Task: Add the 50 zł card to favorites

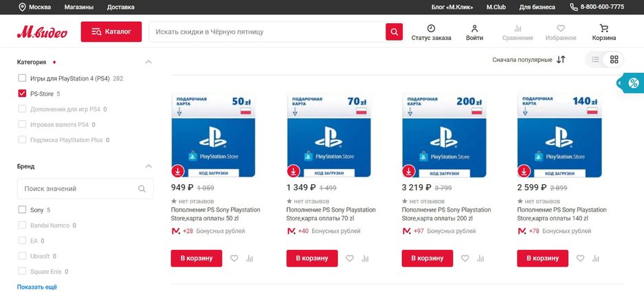Action: point(234,258)
